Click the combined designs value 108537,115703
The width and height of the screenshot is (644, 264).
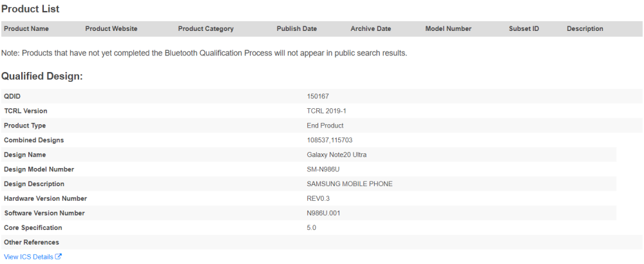click(329, 140)
